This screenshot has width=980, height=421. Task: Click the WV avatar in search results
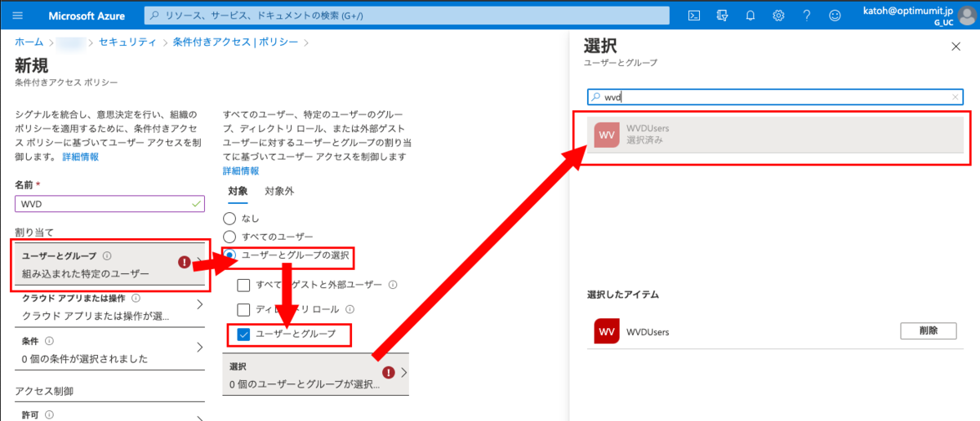(607, 135)
